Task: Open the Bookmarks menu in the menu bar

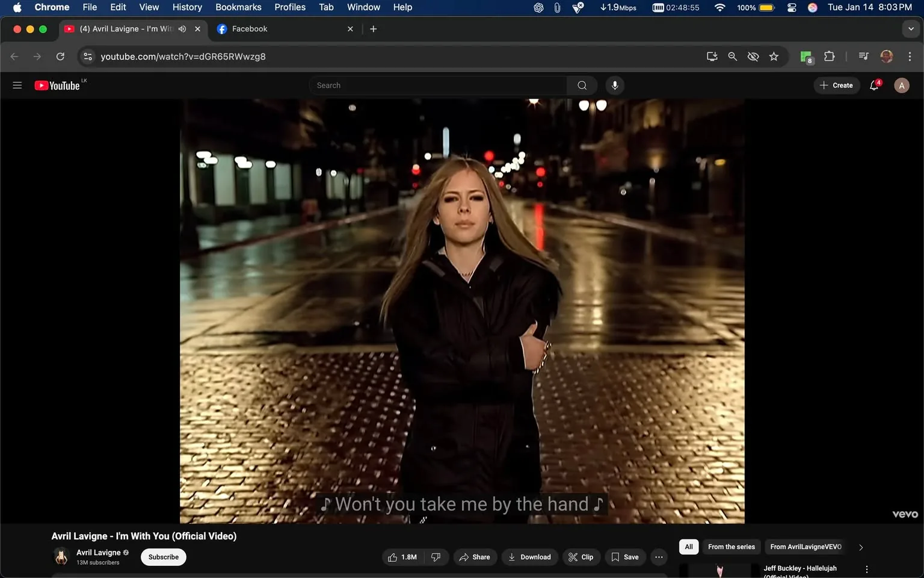Action: 238,7
